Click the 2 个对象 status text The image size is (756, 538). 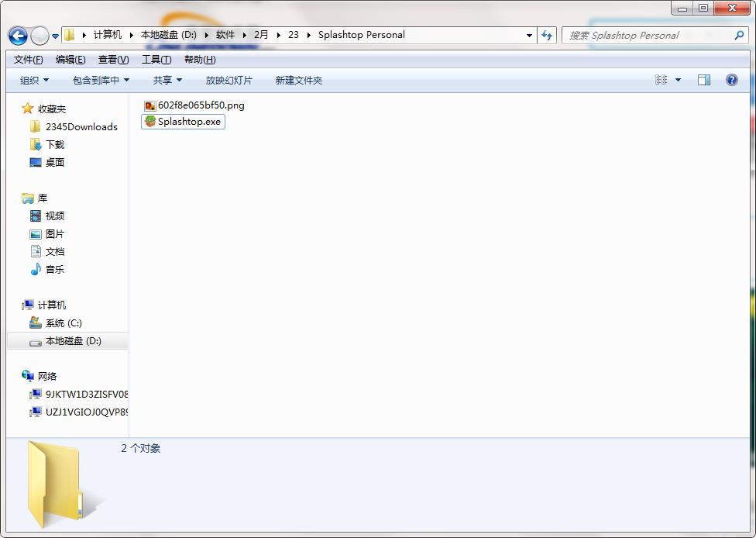(140, 448)
